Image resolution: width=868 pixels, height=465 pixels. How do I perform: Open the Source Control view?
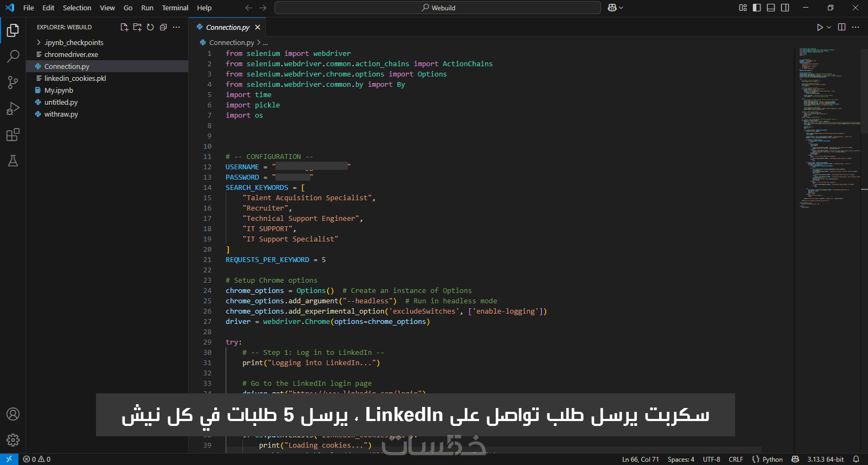coord(13,82)
